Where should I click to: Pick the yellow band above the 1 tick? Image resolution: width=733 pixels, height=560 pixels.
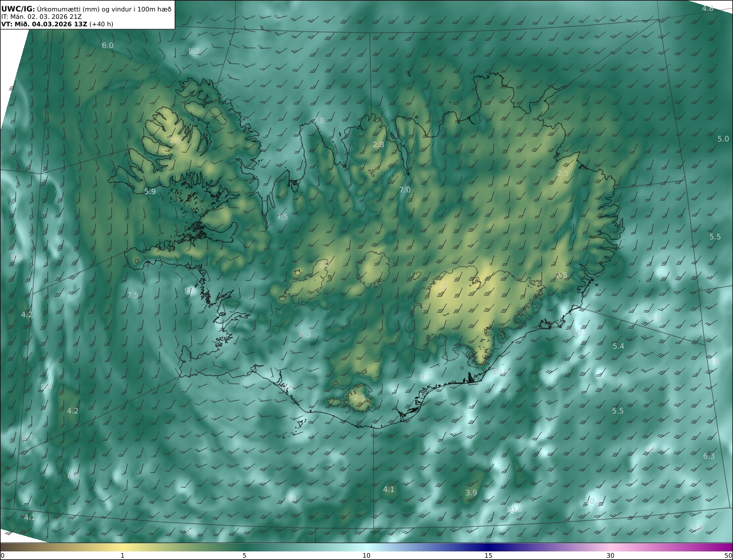pos(122,547)
